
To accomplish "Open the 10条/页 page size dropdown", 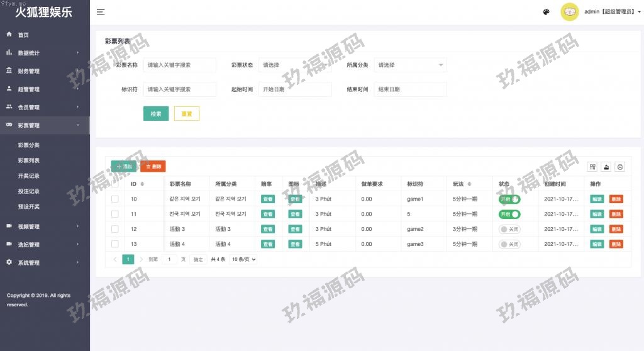I will [243, 259].
